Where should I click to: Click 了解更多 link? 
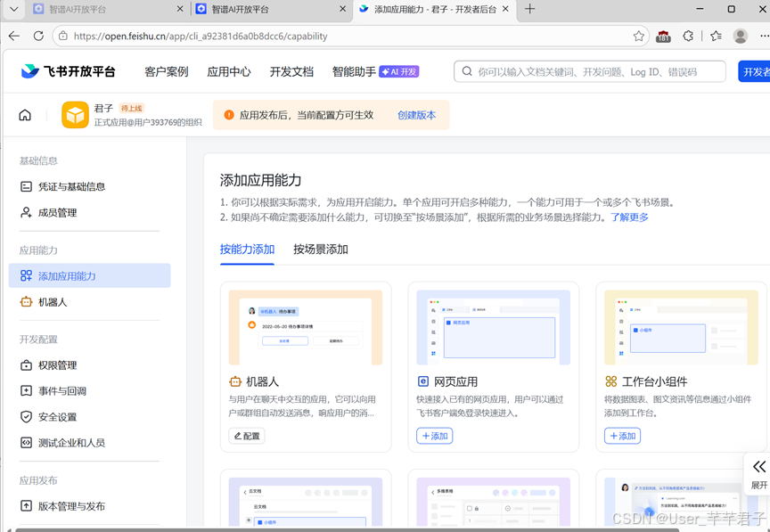pyautogui.click(x=629, y=217)
